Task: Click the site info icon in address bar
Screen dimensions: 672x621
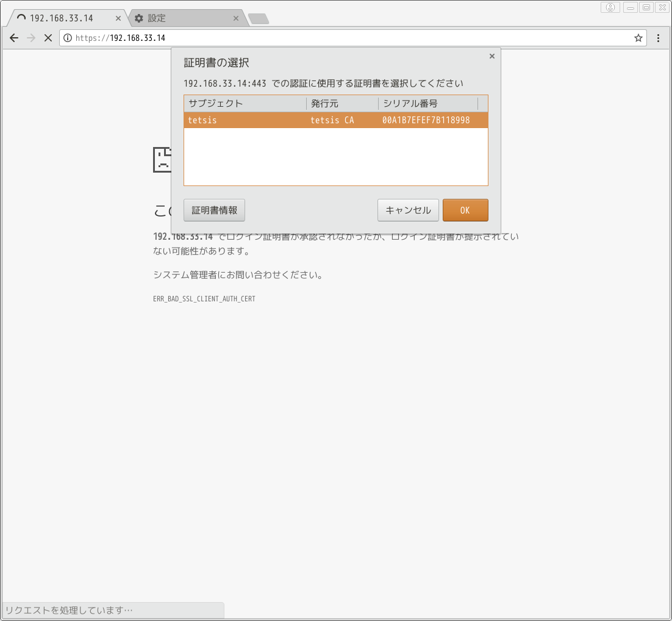Action: tap(68, 38)
